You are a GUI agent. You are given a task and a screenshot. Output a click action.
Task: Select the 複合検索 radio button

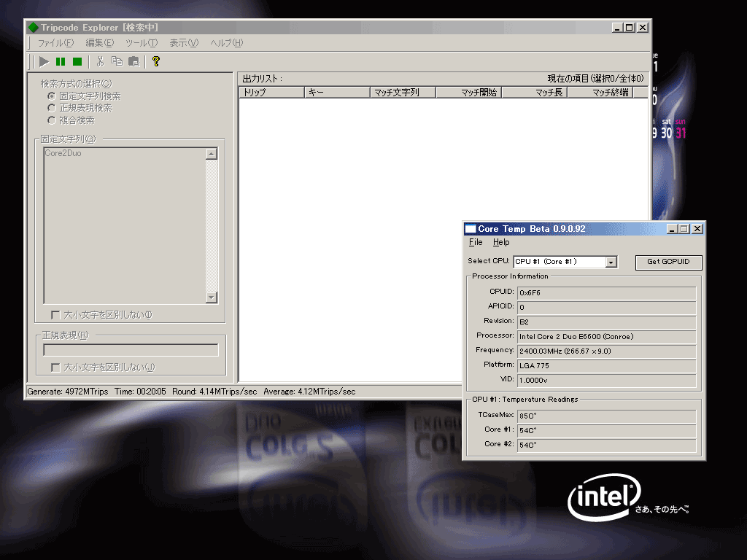pos(52,120)
